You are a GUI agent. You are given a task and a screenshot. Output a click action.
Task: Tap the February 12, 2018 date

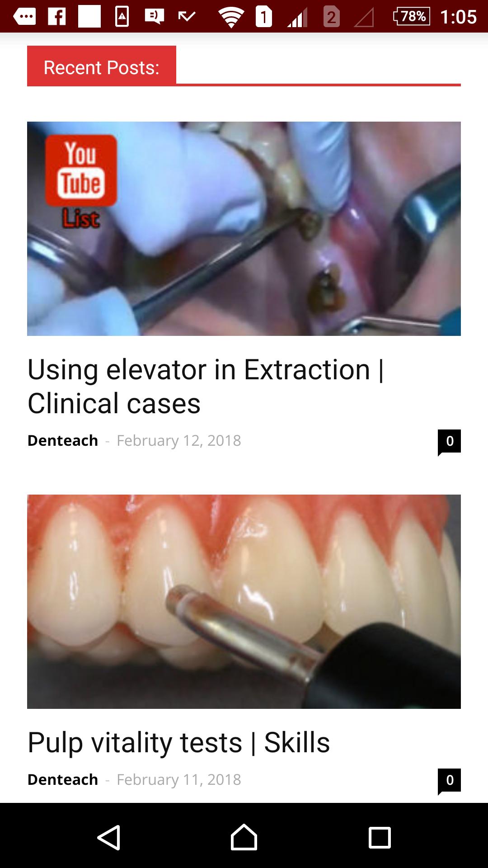coord(179,441)
